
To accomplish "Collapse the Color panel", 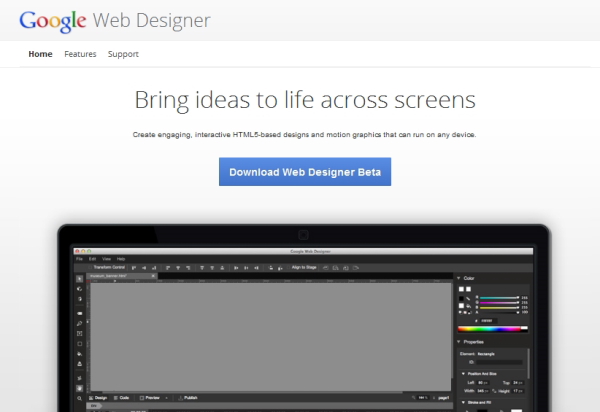I will pyautogui.click(x=459, y=278).
